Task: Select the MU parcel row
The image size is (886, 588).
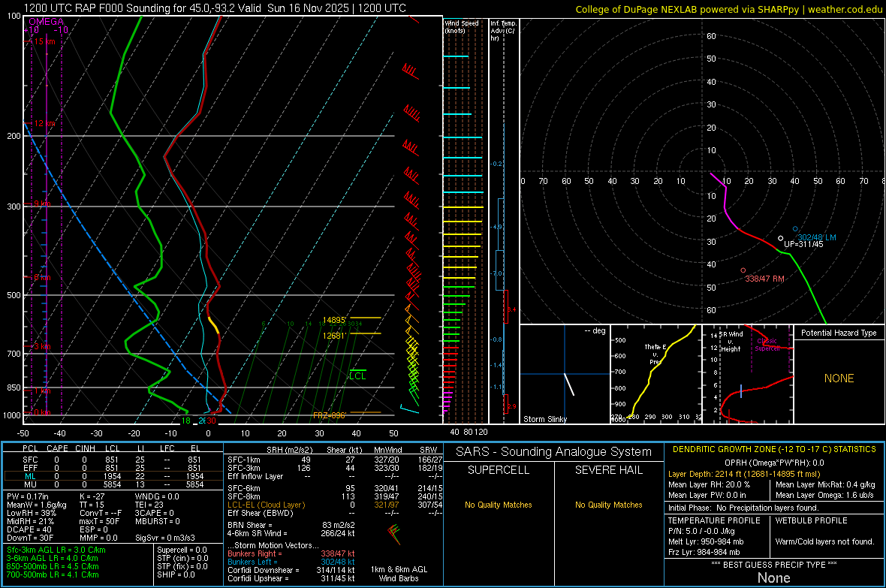Action: (x=113, y=484)
